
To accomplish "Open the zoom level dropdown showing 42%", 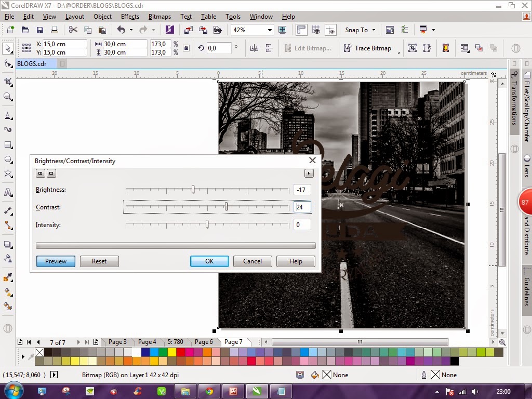I will point(270,30).
